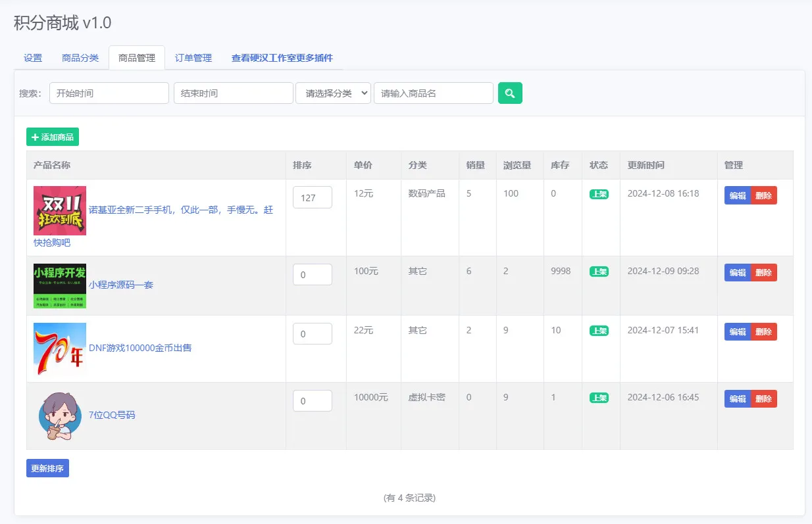
Task: Click 编辑 for DNF游戏100000金币出售
Action: (x=738, y=332)
